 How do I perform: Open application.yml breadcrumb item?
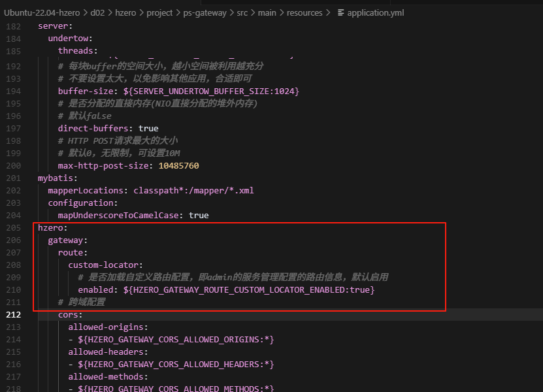coord(376,13)
